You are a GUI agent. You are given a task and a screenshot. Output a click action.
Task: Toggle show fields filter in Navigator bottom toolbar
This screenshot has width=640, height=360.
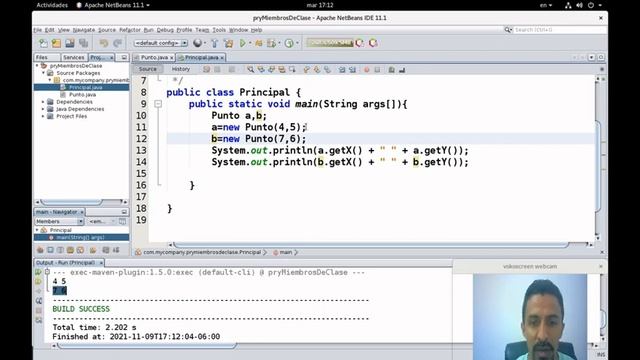[50, 250]
